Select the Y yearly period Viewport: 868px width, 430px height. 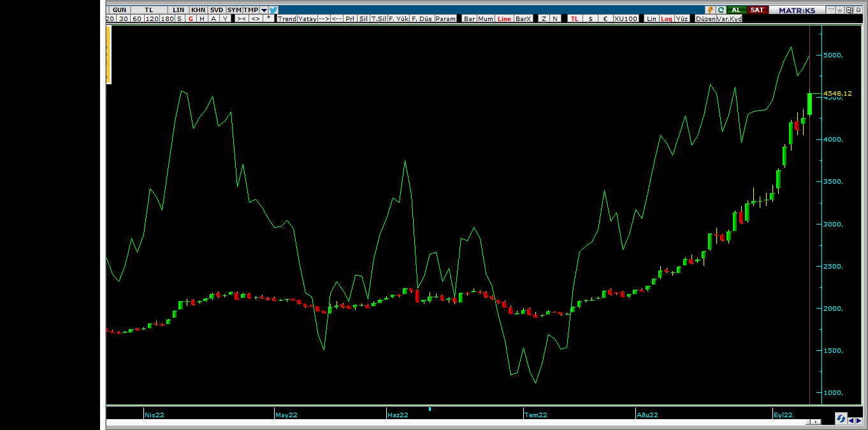pyautogui.click(x=225, y=19)
